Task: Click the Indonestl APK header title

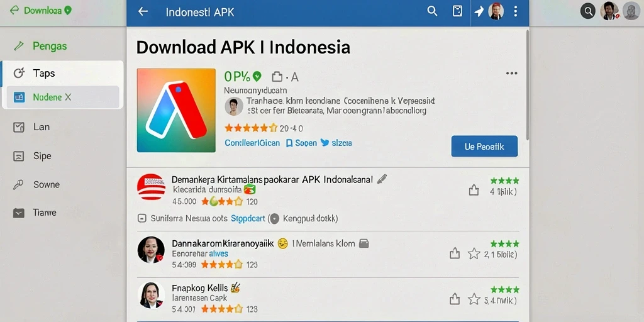Action: [200, 12]
